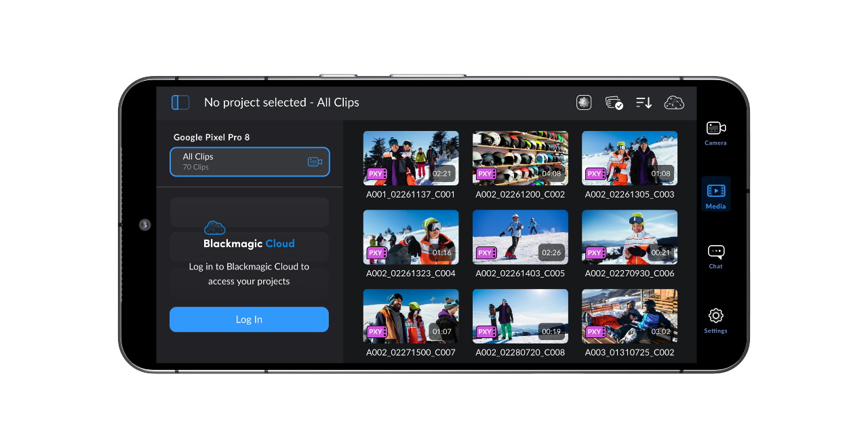Open Blackmagic Cloud sync icon in toolbar
The image size is (868, 448).
(674, 102)
